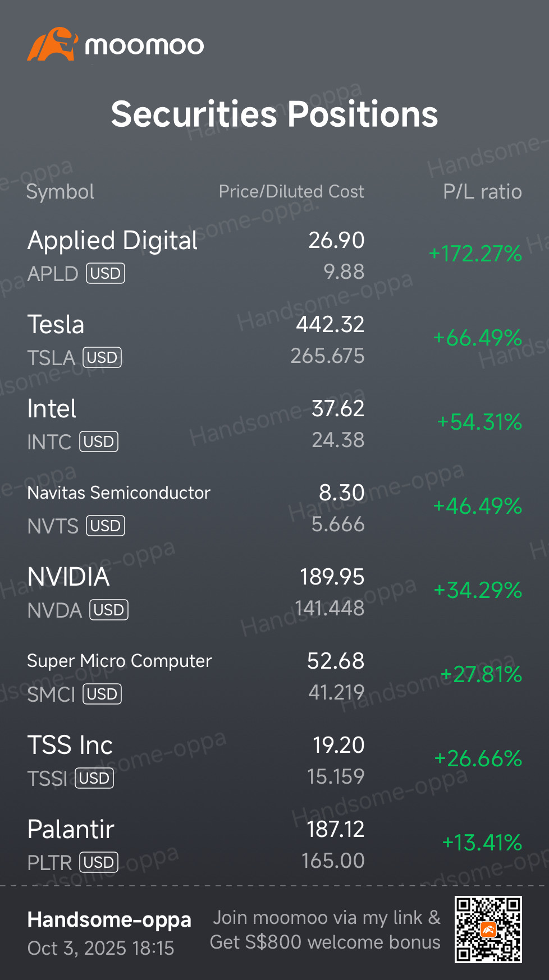The height and width of the screenshot is (980, 549).
Task: Select the Symbol column header
Action: click(x=60, y=192)
